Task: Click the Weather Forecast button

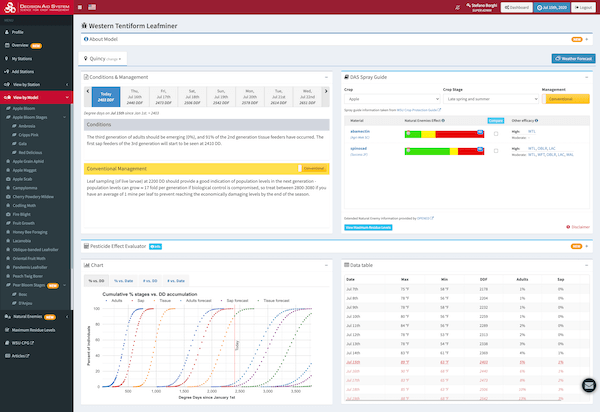Action: click(x=572, y=58)
